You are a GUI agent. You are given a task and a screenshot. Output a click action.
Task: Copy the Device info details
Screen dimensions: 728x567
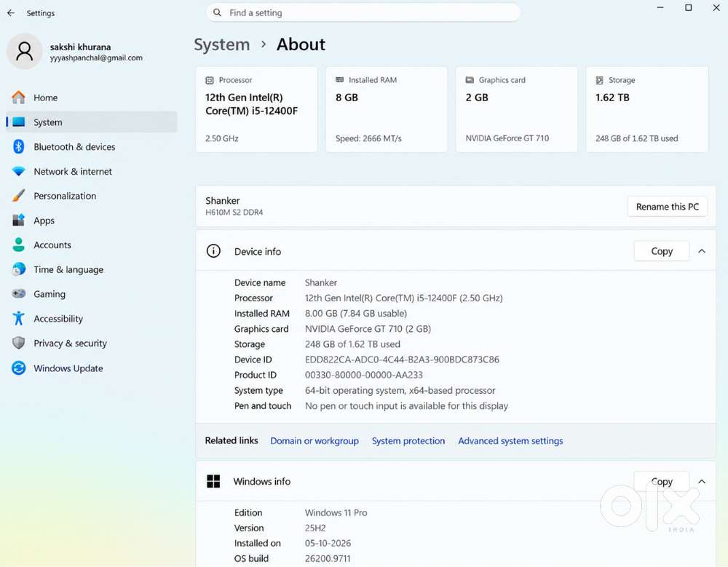662,251
